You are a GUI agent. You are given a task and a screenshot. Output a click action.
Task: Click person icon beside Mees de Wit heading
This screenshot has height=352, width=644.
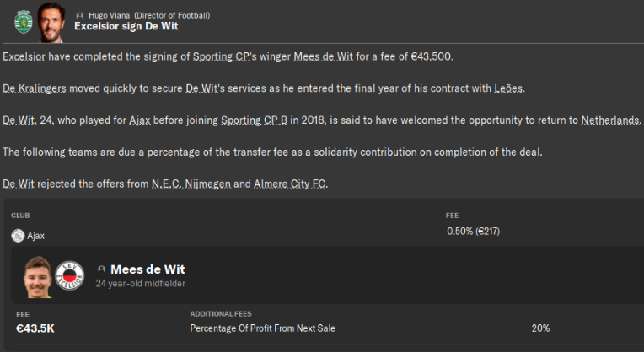coord(102,269)
